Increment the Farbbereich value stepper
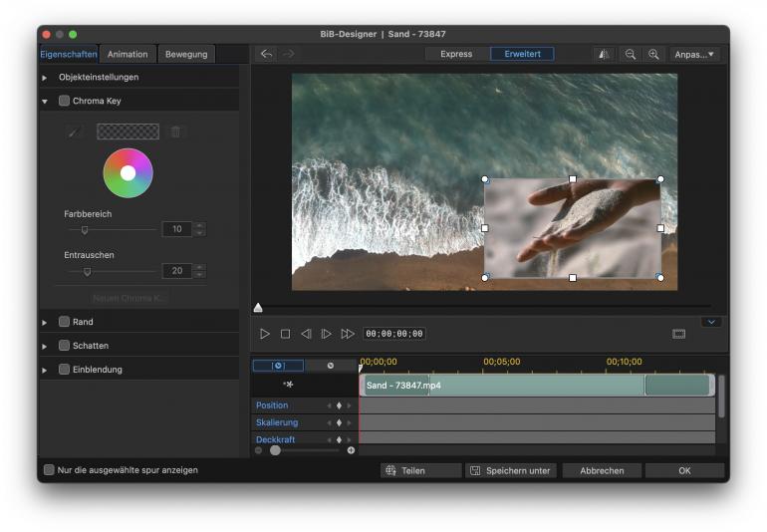This screenshot has height=532, width=767. coord(199,225)
